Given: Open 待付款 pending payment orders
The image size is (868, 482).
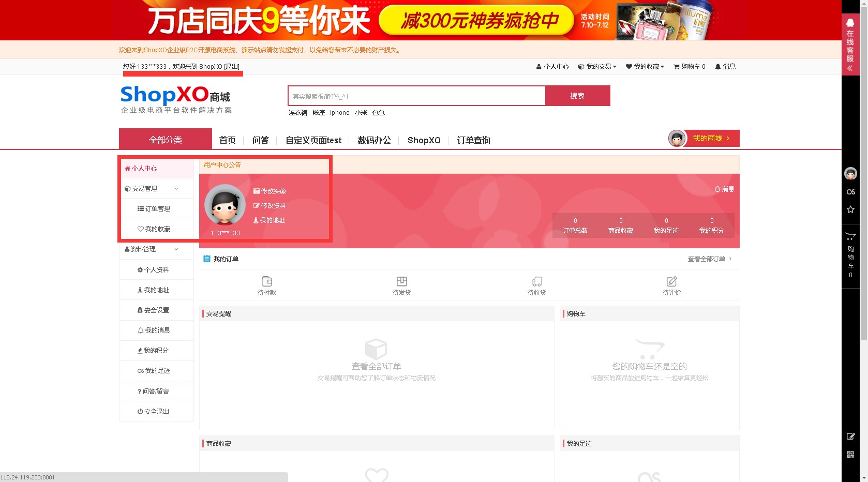Looking at the screenshot, I should [x=267, y=285].
